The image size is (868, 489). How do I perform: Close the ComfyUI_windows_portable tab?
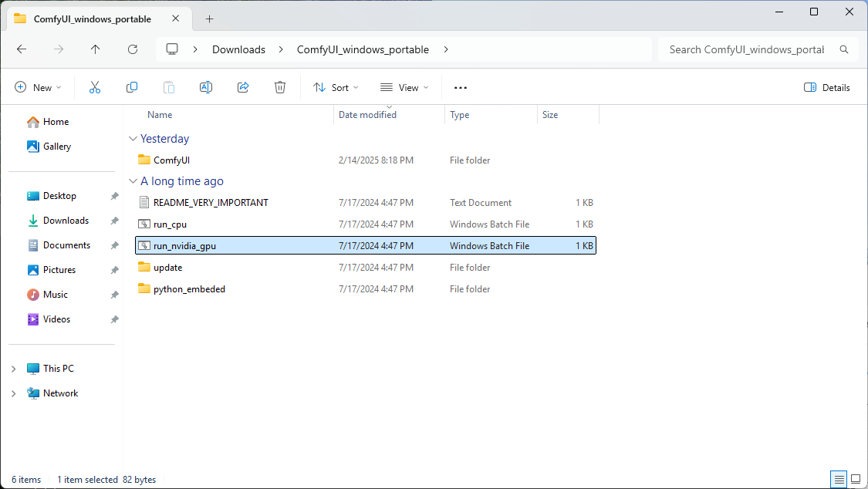[175, 19]
